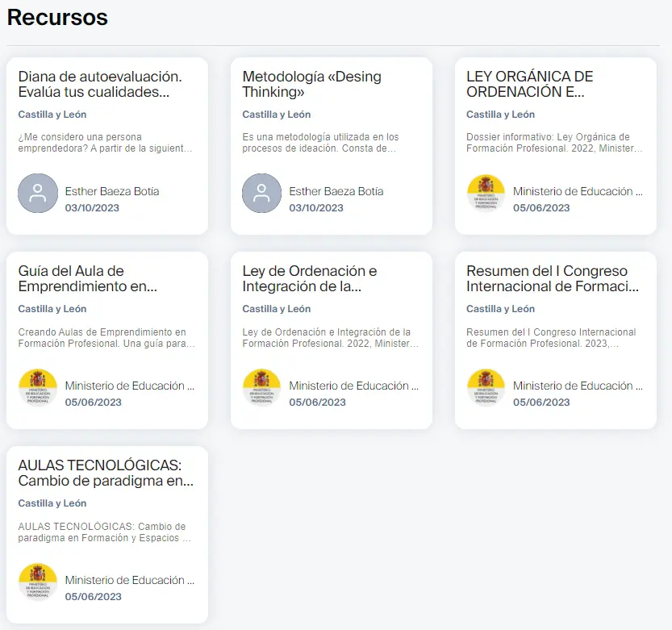Click description 'Dossier informativo: Ley Orgánica de'
This screenshot has width=672, height=630.
coord(554,143)
